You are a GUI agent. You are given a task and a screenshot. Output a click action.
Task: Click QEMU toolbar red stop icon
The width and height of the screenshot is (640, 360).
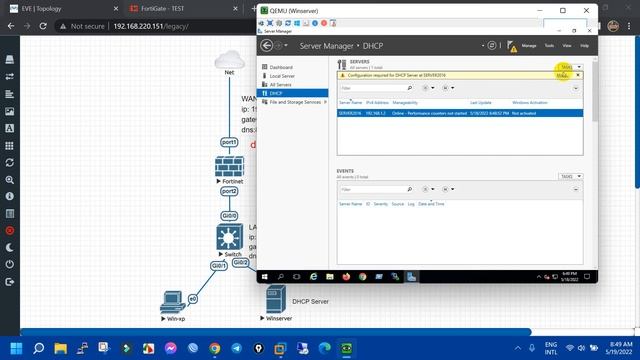[324, 23]
